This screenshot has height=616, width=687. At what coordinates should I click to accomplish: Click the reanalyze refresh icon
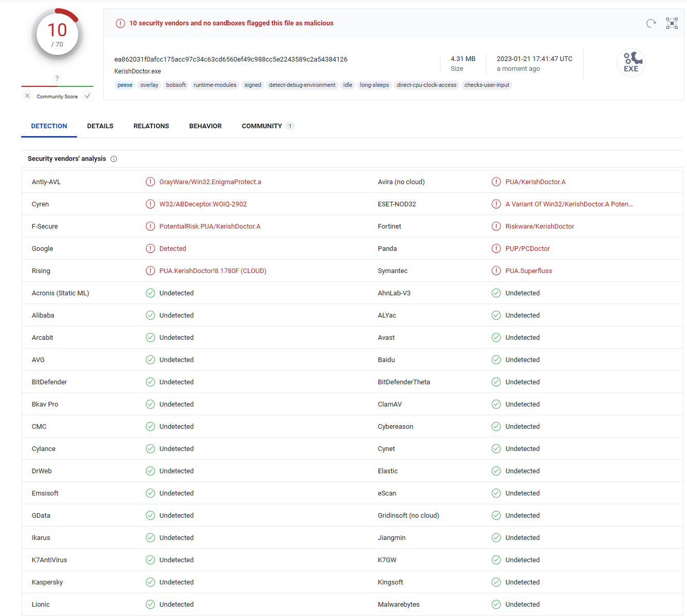tap(651, 23)
